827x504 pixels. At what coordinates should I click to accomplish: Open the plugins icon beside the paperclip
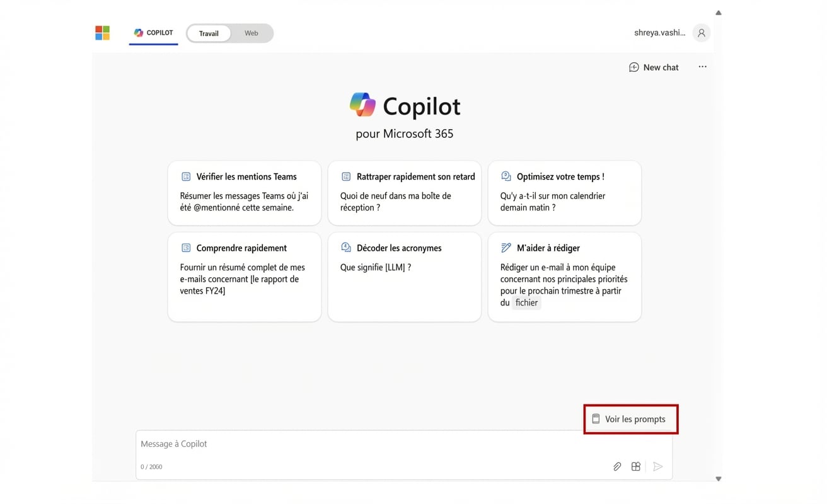click(x=635, y=466)
